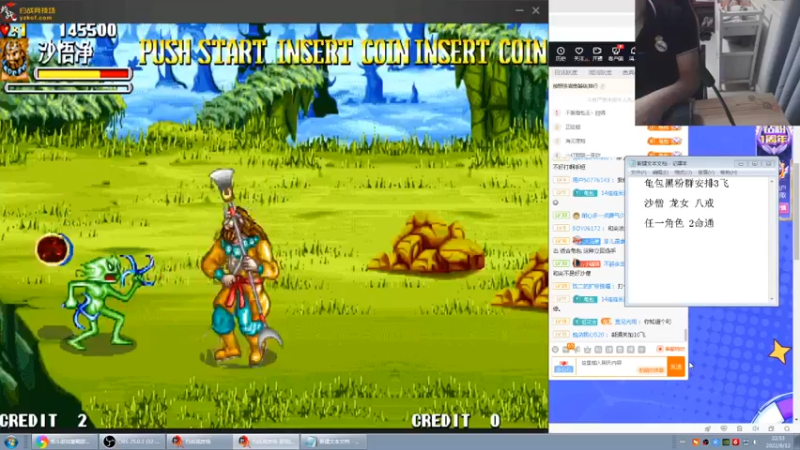This screenshot has height=450, width=800.
Task: Click Notepad scrollbar down arrow
Action: point(771,299)
